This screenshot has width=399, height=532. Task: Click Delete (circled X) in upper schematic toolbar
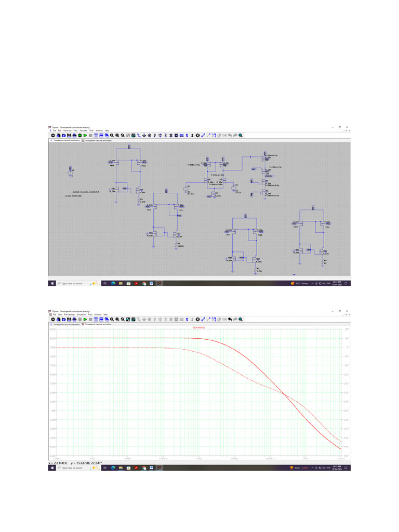[x=197, y=136]
